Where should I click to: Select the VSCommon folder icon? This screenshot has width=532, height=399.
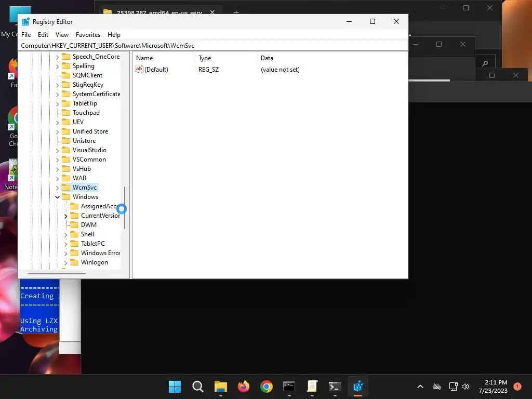coord(66,159)
